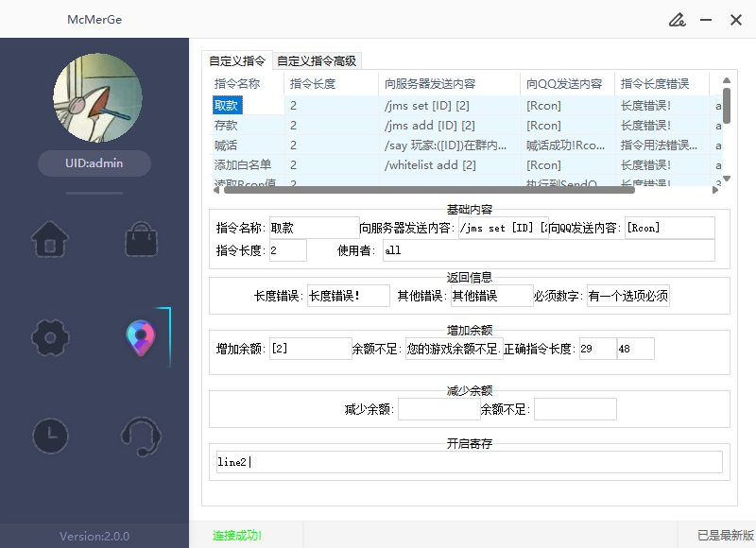
Task: Open the gear settings icon in sidebar
Action: [50, 338]
